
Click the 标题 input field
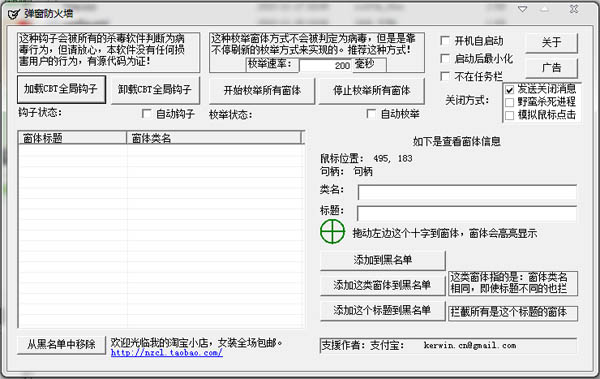click(x=467, y=213)
